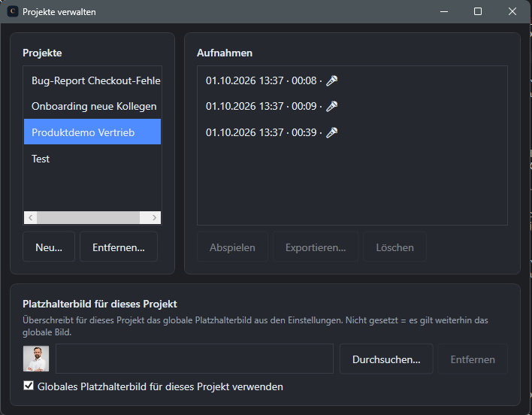
Task: Click the placeholder image path field
Action: [195, 359]
